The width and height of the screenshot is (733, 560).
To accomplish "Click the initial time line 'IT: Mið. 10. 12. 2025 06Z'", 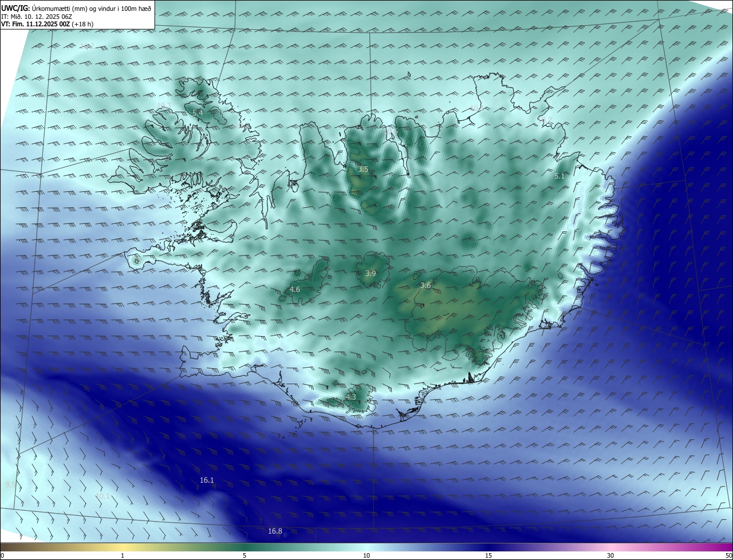I will coord(36,17).
